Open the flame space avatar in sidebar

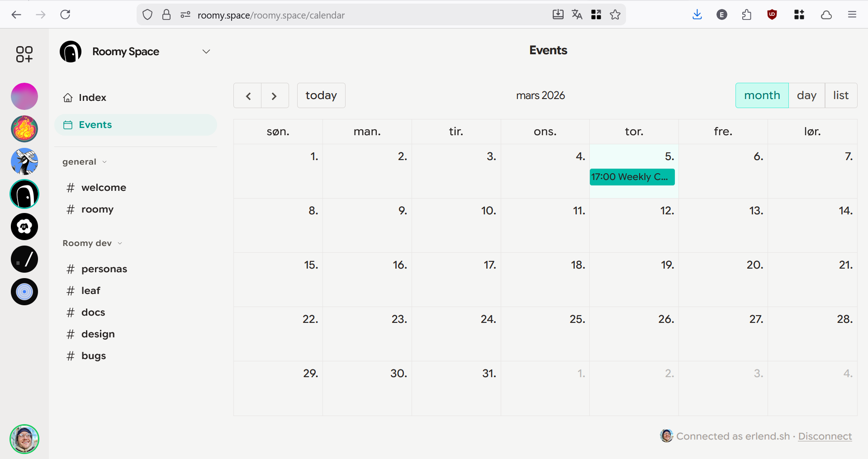point(24,129)
